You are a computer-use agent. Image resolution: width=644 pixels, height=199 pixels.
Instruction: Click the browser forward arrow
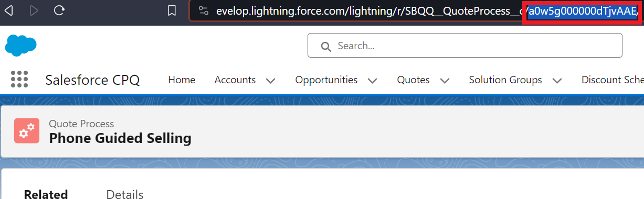point(34,10)
